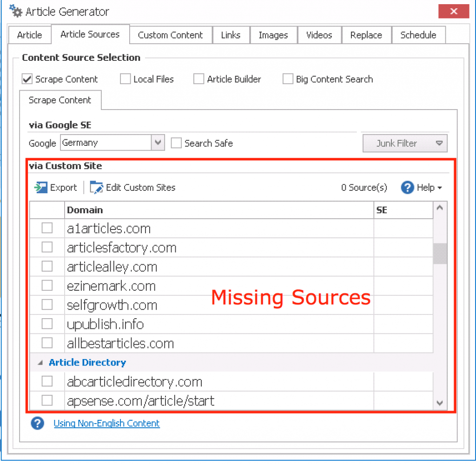Toggle the Search Safe checkbox
476x464 pixels.
176,143
